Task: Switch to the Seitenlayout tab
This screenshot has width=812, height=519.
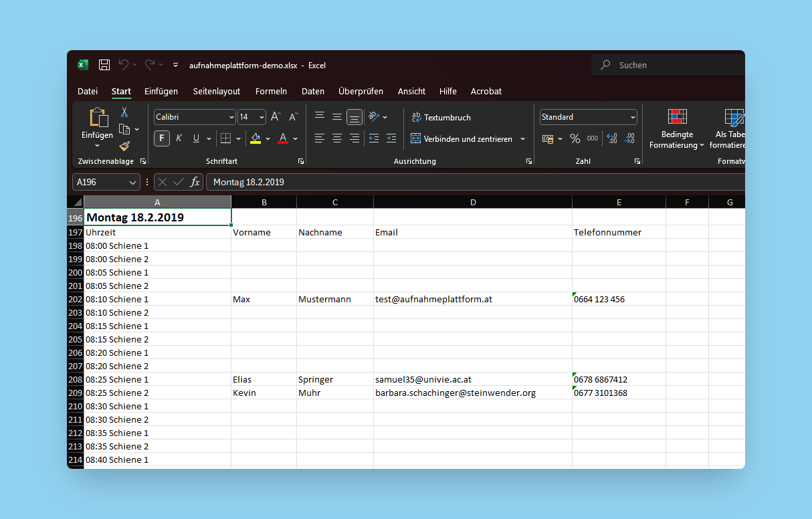Action: point(217,91)
